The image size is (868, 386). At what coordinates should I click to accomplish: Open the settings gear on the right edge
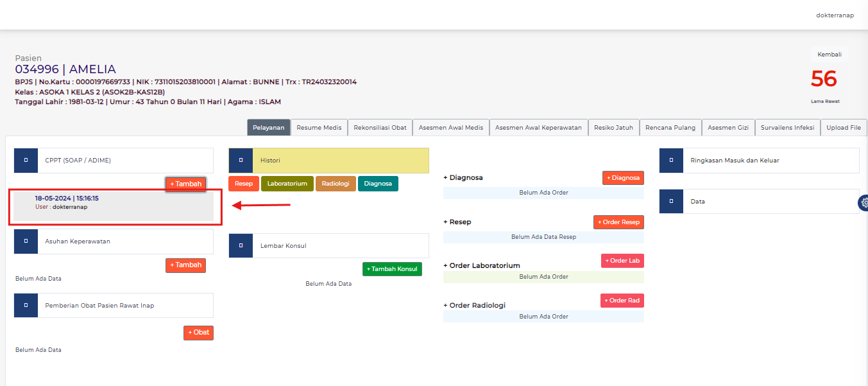(863, 202)
